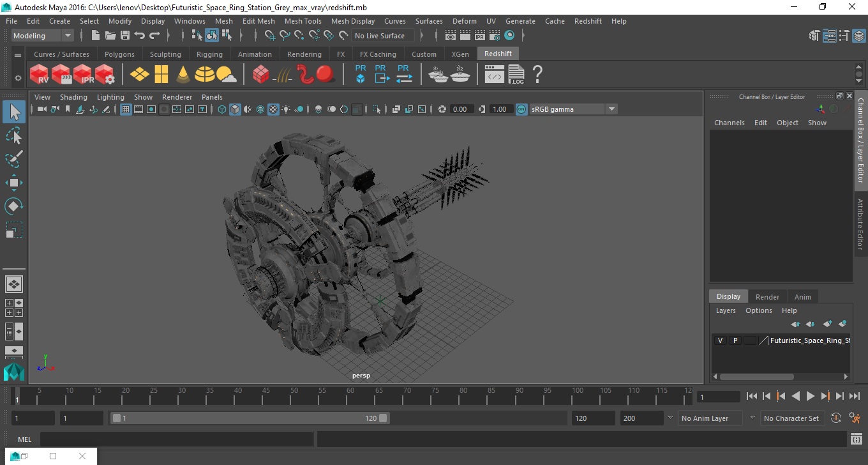The image size is (868, 465).
Task: Toggle color management ON button
Action: [x=521, y=109]
